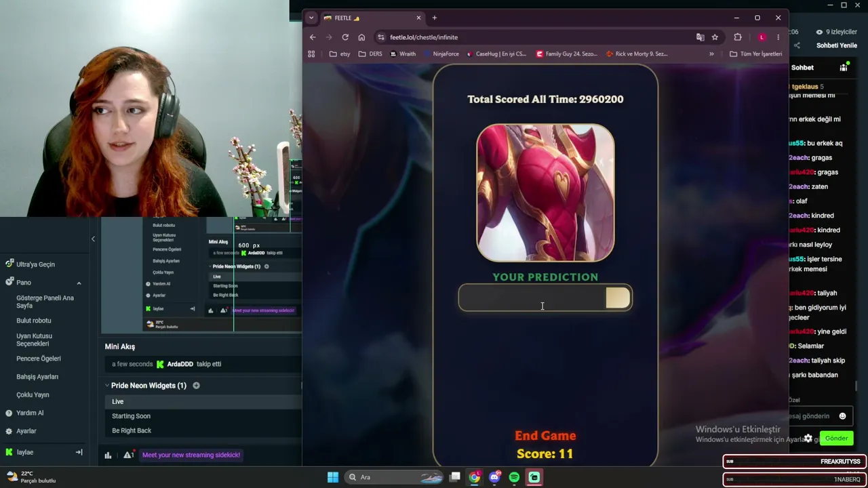Open the weather widget showing 22°C
The image size is (868, 488).
coord(31,477)
